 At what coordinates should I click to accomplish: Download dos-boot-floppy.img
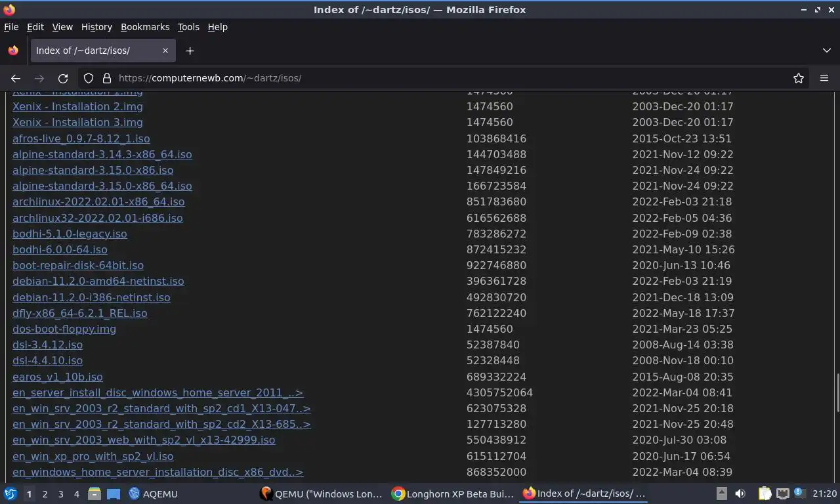[64, 329]
